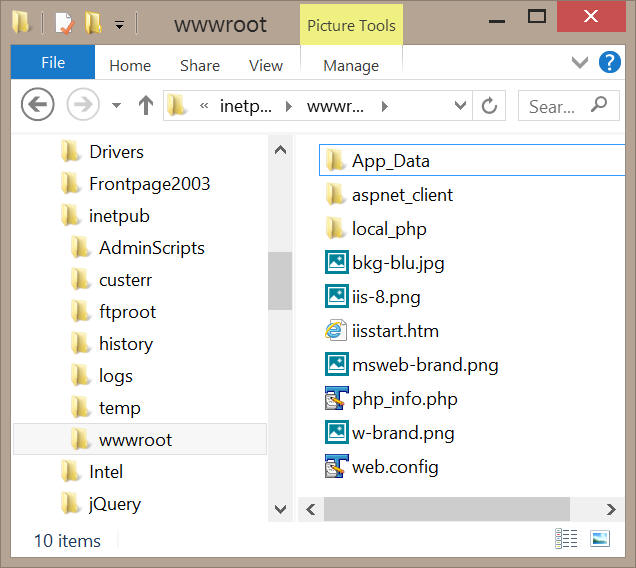
Task: Select iis-8.png image file icon
Action: pyautogui.click(x=337, y=297)
